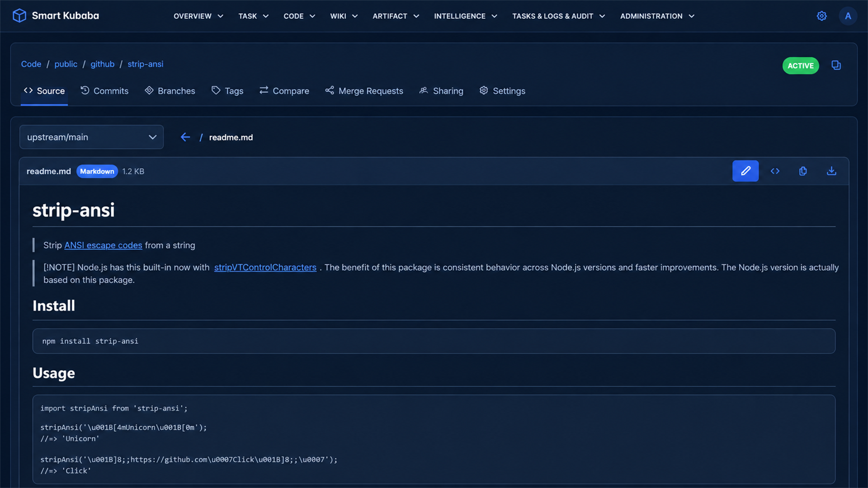Open the settings gear in top bar
868x488 pixels.
[x=821, y=16]
